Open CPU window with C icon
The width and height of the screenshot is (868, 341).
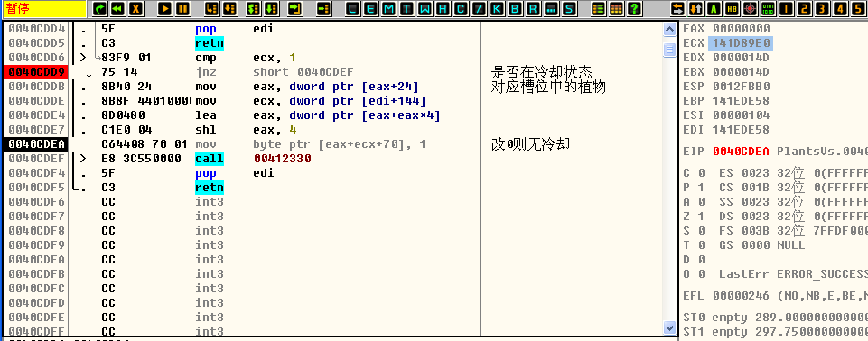pos(461,8)
